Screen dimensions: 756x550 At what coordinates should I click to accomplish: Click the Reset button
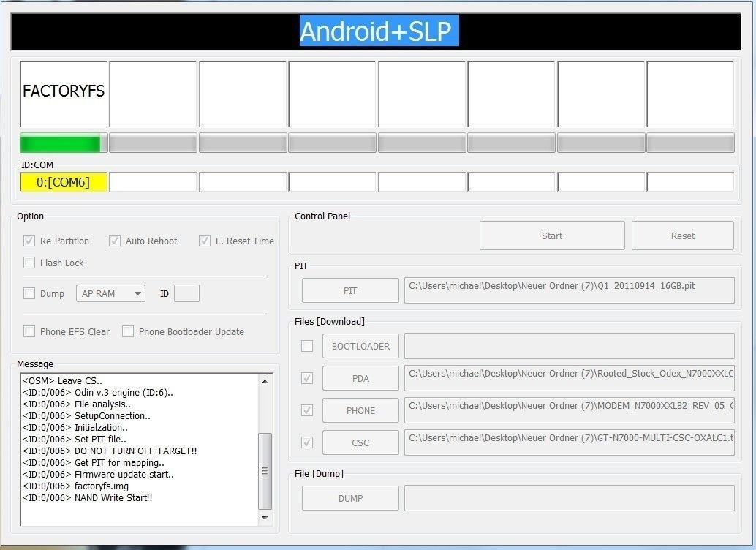point(683,236)
